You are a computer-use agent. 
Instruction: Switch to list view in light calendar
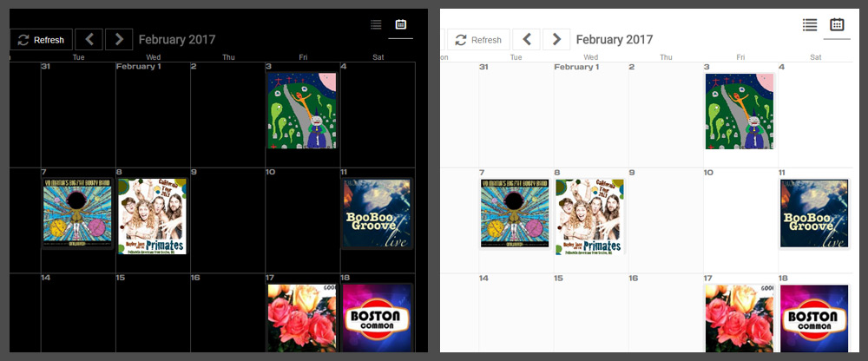point(810,24)
